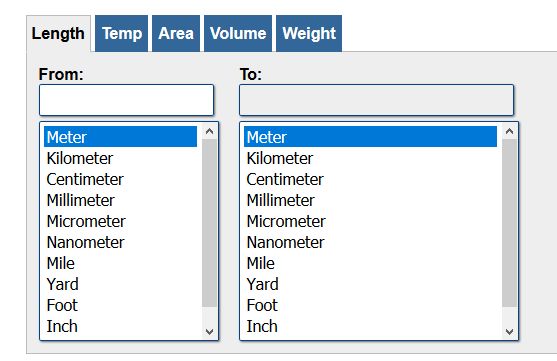Select Foot in the From list
This screenshot has width=557, height=361.
point(120,305)
